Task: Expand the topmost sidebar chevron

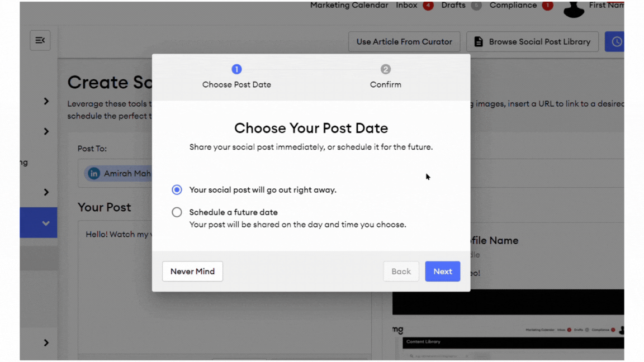Action: [46, 101]
